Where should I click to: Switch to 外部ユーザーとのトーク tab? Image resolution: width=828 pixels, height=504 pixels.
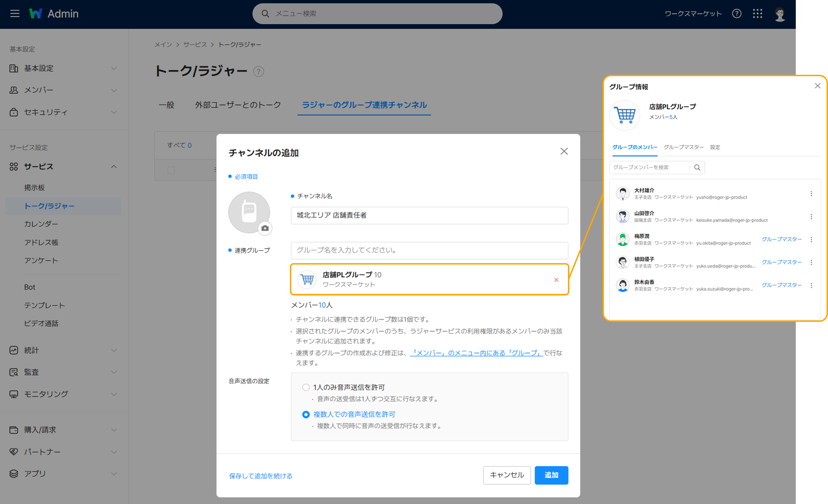(x=238, y=105)
